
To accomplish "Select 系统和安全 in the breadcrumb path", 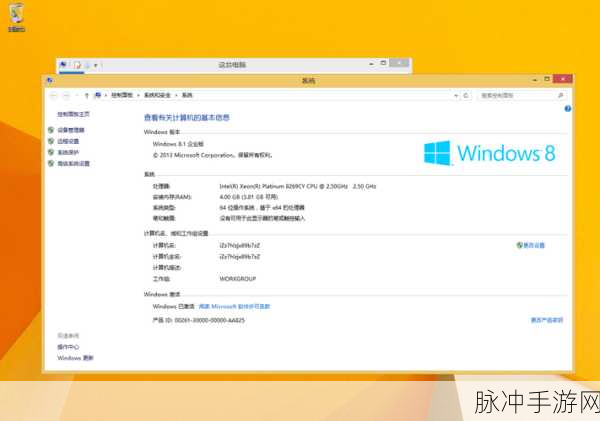I will [157, 95].
